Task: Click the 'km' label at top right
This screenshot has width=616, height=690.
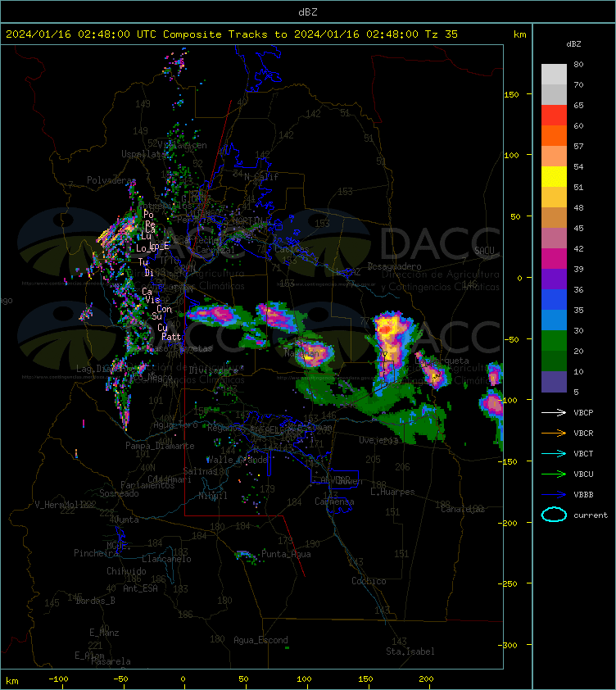Action: click(x=519, y=34)
